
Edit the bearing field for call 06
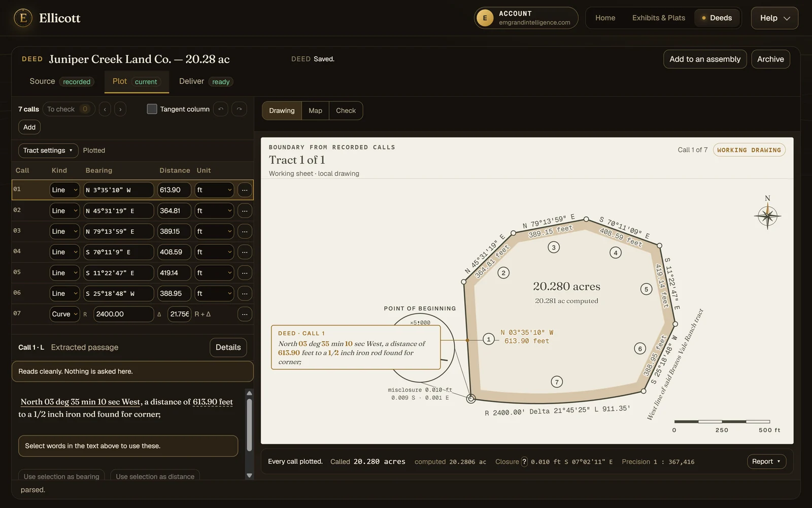[x=119, y=294]
